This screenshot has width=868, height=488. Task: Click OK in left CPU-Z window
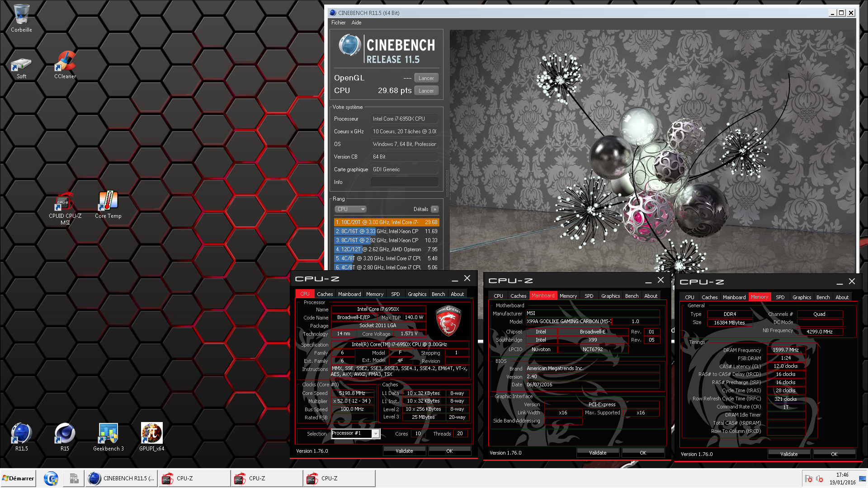(449, 451)
